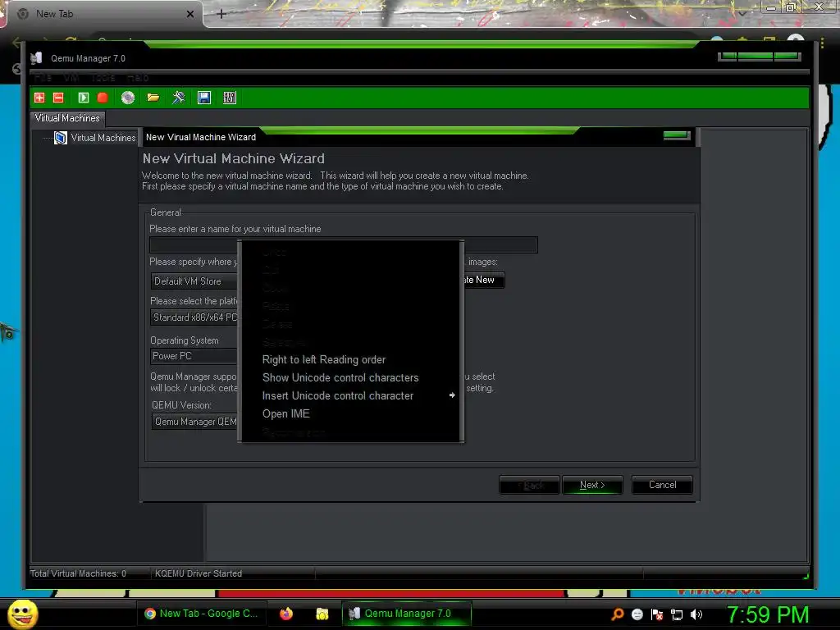Open the wrench and hammer tools icon
Screen dimensions: 840x630
178,98
